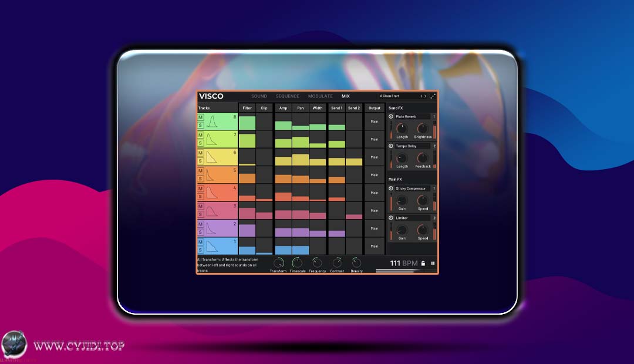Mute track 5

[x=201, y=171]
